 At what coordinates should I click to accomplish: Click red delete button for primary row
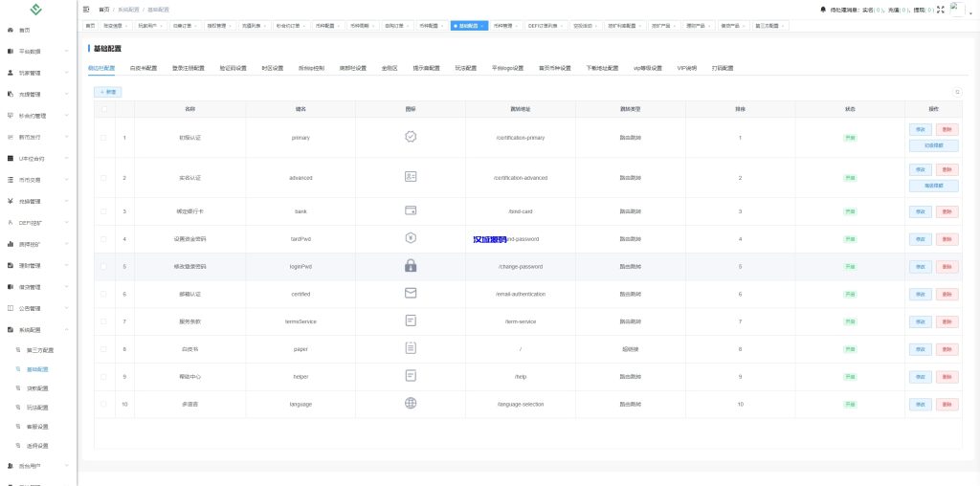point(946,129)
